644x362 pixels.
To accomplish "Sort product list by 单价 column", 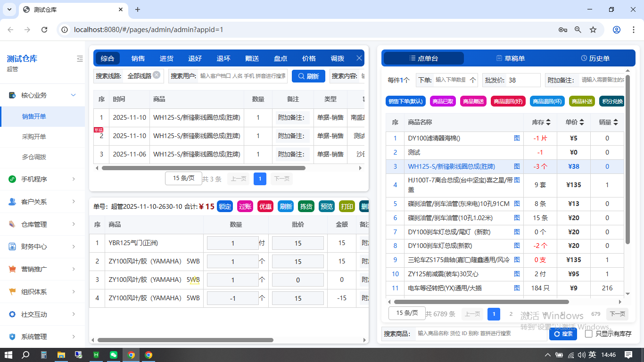I will point(575,122).
